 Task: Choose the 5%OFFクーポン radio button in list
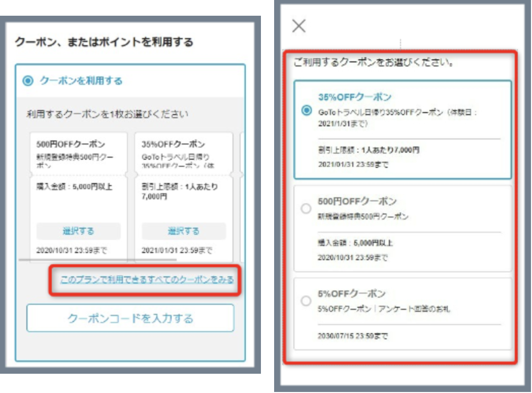point(306,301)
